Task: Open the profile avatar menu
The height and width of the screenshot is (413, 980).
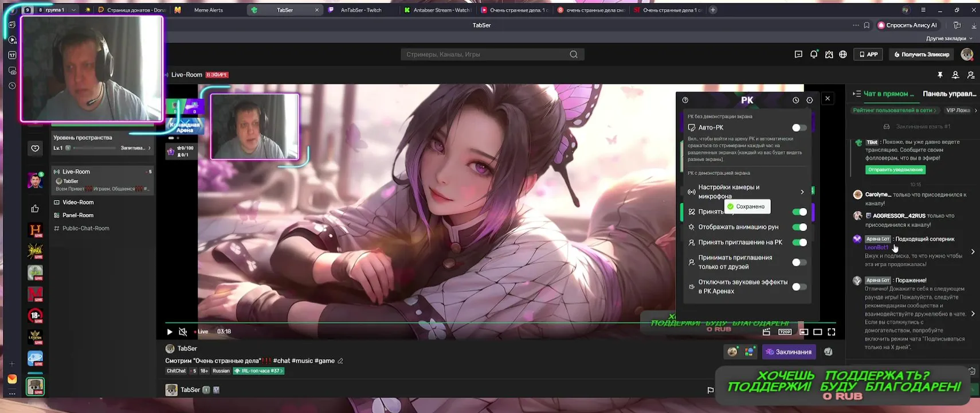Action: coord(967,54)
